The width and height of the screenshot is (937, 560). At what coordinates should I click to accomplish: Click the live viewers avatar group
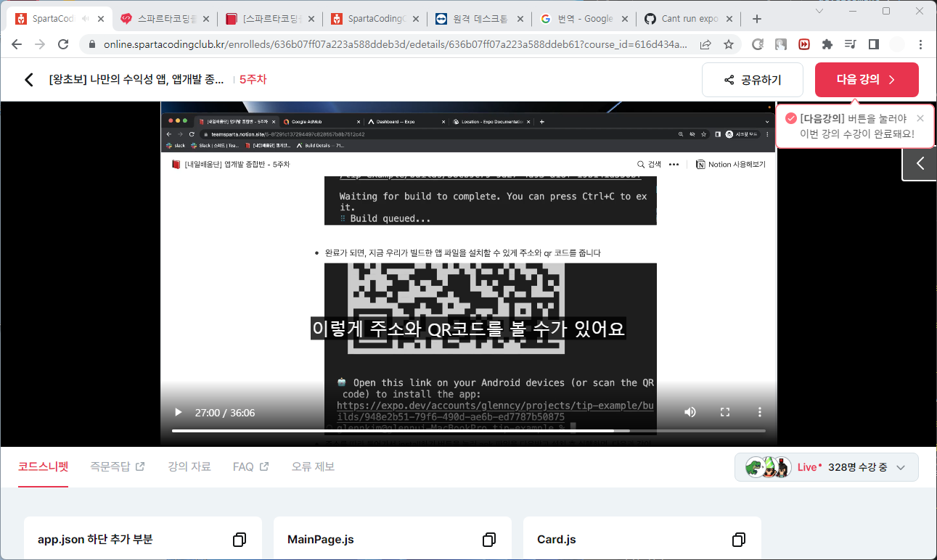tap(768, 467)
